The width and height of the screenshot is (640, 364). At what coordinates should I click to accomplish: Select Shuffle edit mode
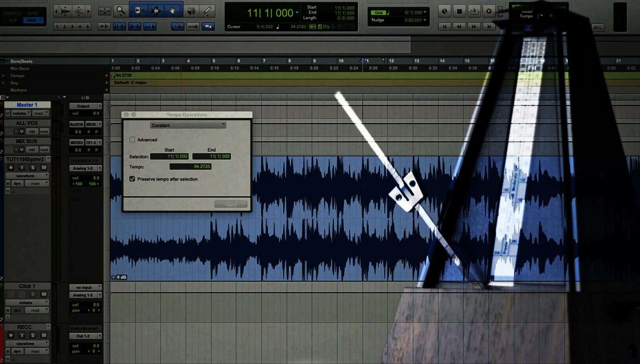pos(13,13)
